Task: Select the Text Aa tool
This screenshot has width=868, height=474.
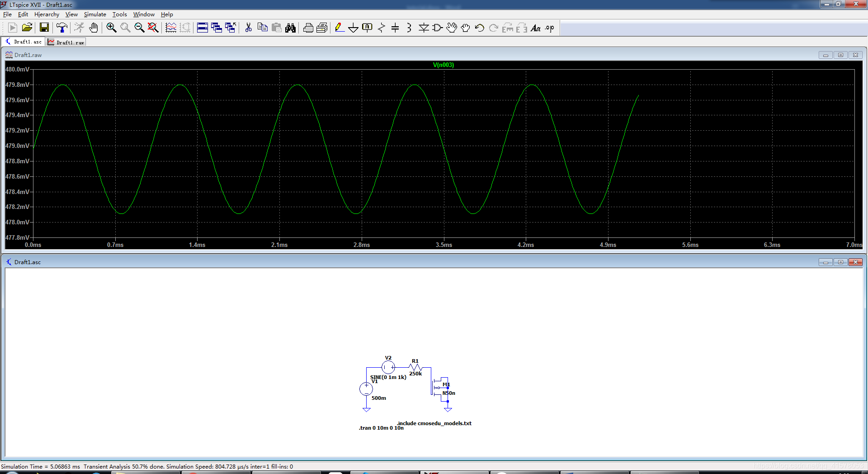Action: [536, 28]
